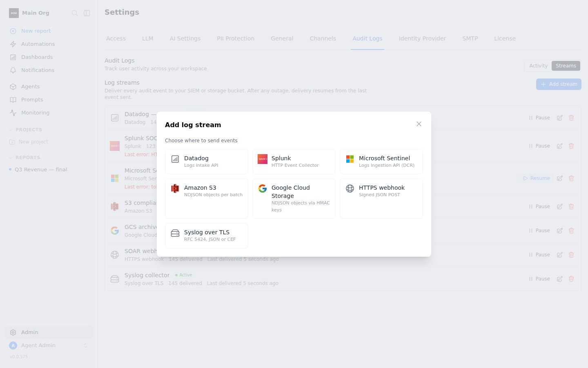Click the Add stream button
Screen dimensions: 588x368
click(x=559, y=84)
